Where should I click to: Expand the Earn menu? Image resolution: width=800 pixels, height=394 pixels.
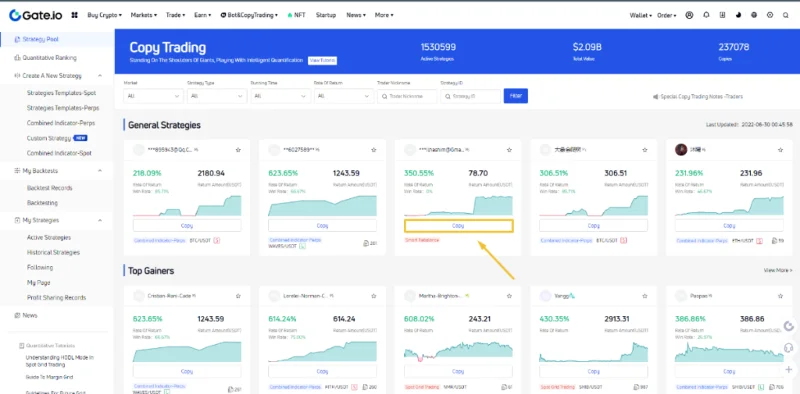(203, 15)
